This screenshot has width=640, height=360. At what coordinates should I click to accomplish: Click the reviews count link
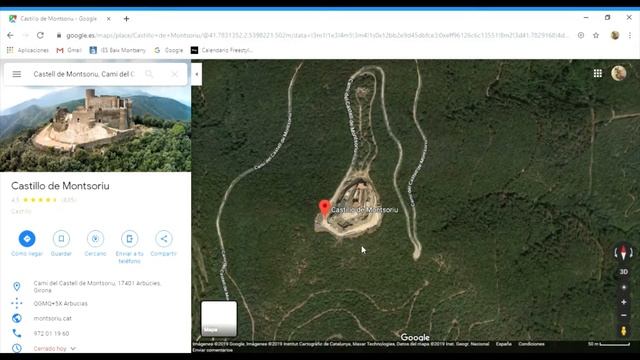(x=69, y=200)
